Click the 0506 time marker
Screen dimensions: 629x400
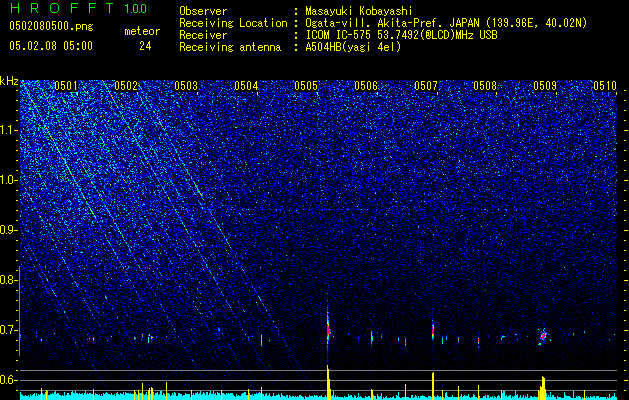pyautogui.click(x=366, y=85)
